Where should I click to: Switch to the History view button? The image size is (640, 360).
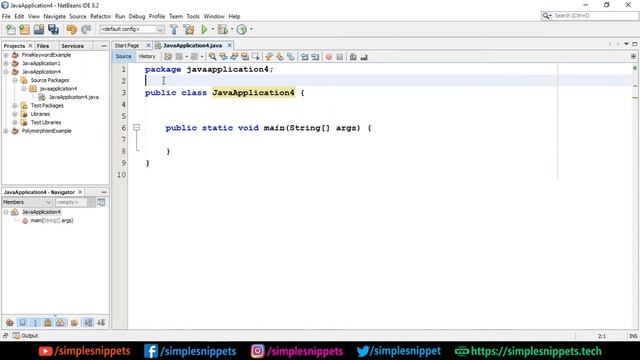click(147, 57)
